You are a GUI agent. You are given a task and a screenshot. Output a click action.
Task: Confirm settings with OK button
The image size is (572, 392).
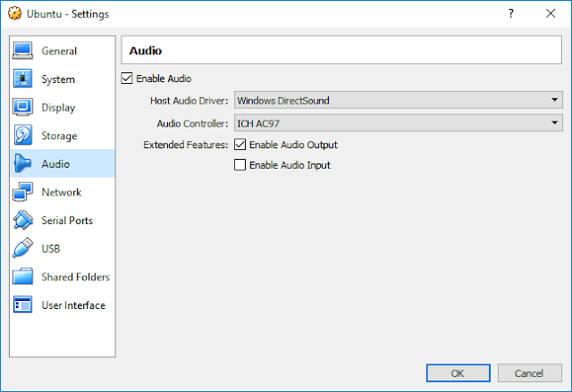(458, 373)
